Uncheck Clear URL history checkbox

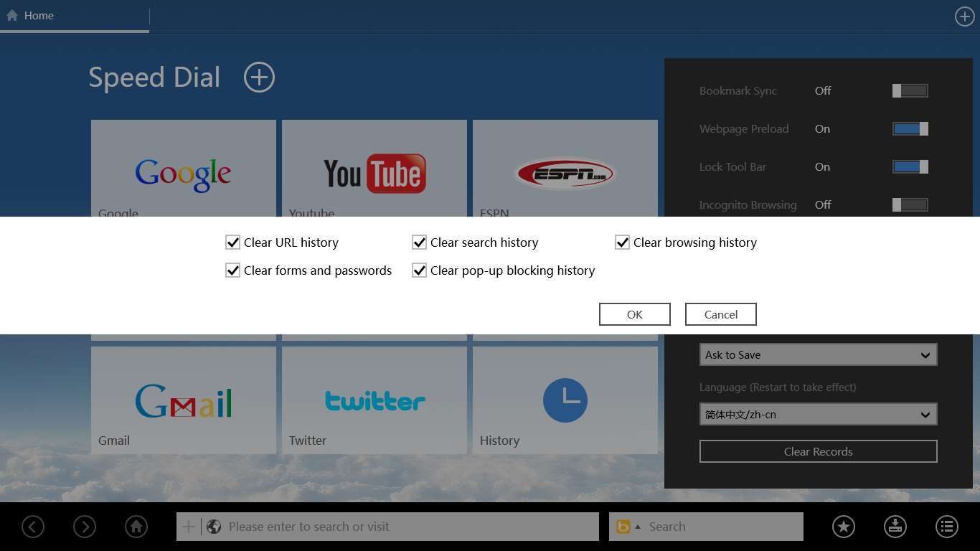(x=232, y=242)
